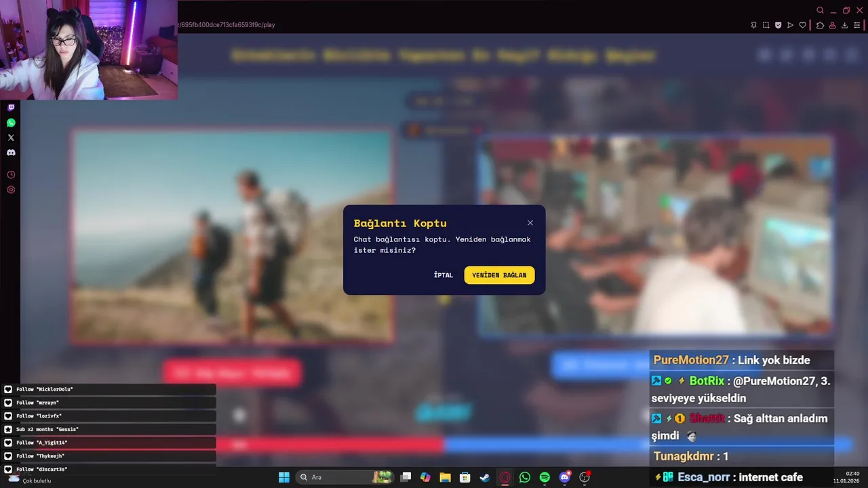Open Discord in the Opera sidebar
This screenshot has width=868, height=488.
(11, 152)
